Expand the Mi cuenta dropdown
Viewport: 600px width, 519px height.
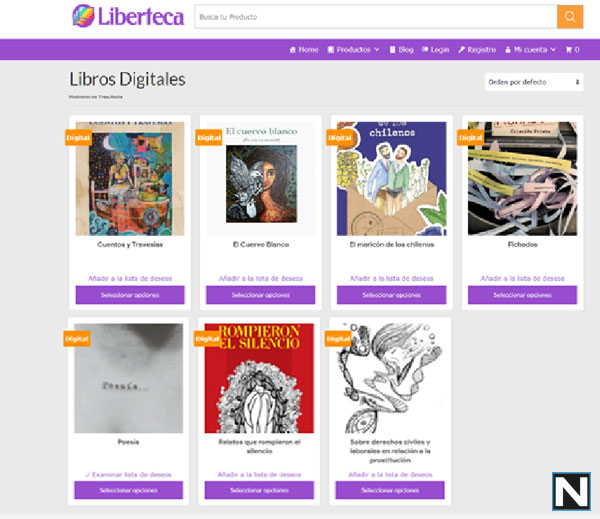[530, 50]
